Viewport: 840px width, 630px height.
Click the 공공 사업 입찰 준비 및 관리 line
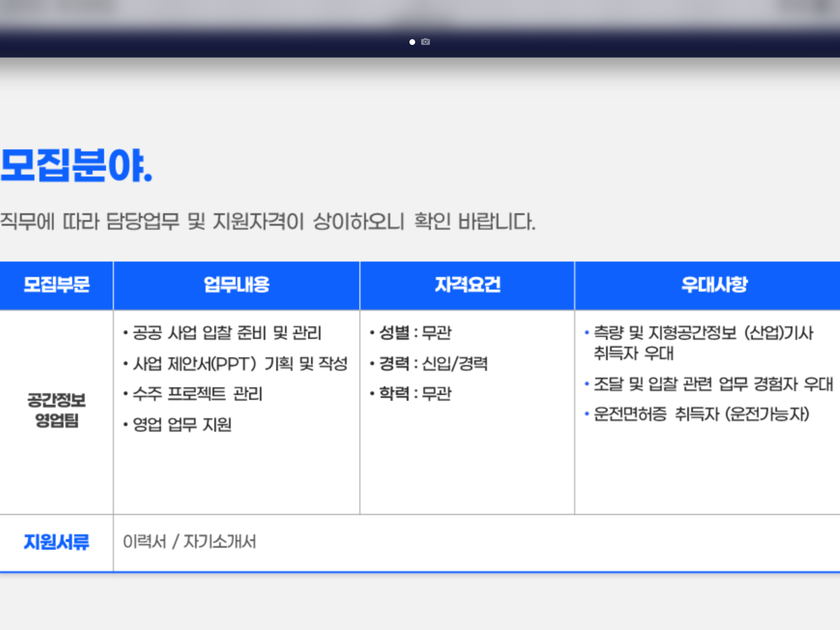click(227, 333)
